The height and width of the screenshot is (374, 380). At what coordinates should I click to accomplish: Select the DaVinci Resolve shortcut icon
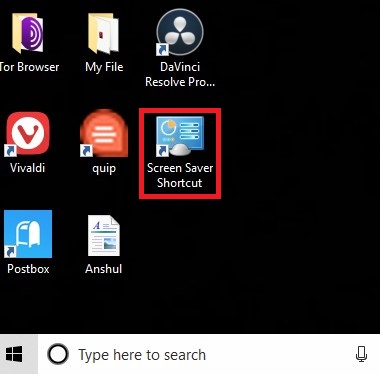[180, 32]
